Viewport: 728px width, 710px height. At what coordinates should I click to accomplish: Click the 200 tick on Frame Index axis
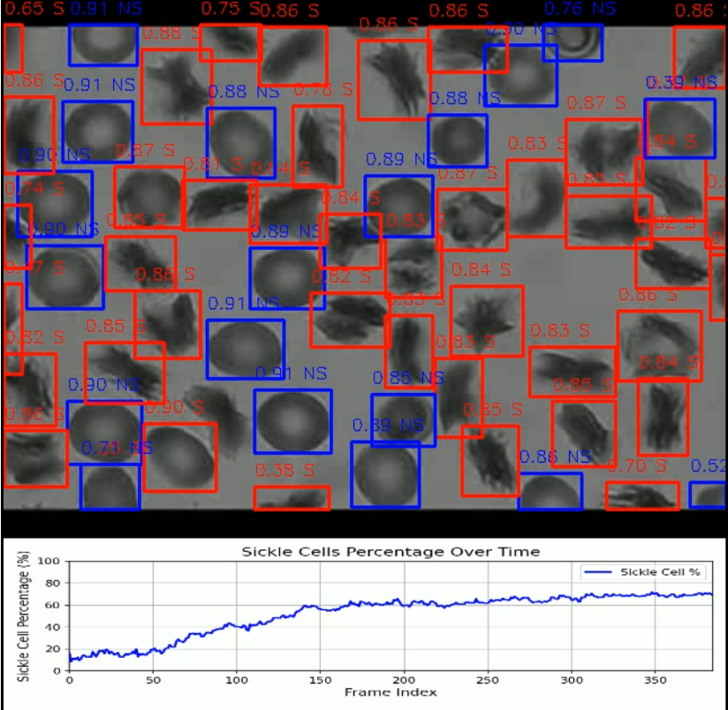point(405,680)
